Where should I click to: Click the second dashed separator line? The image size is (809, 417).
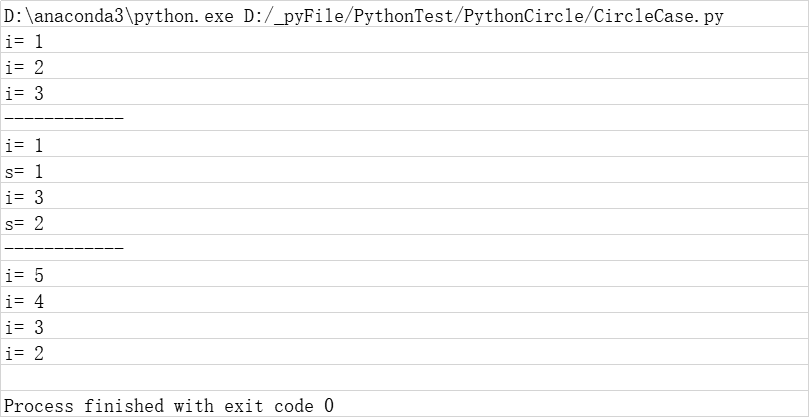tap(64, 250)
